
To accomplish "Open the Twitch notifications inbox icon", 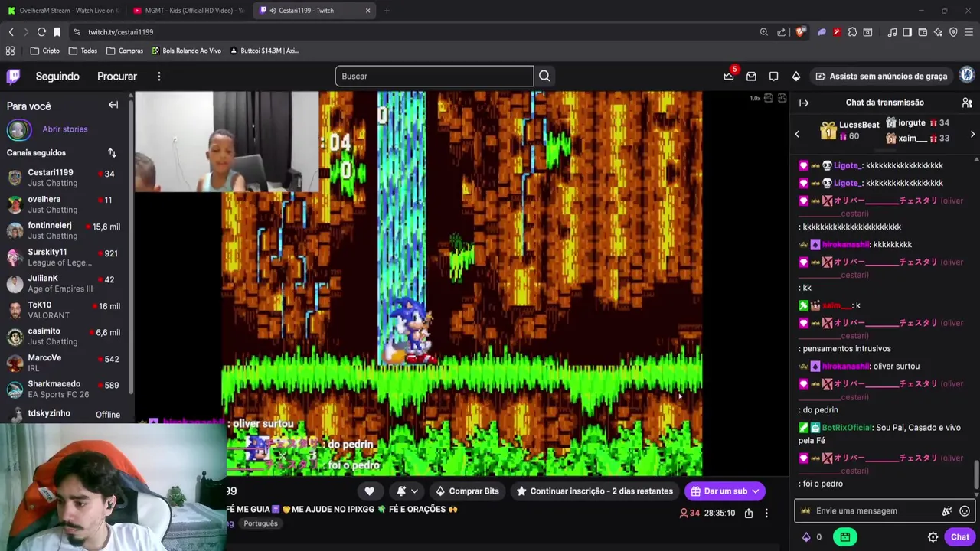I will tap(751, 76).
